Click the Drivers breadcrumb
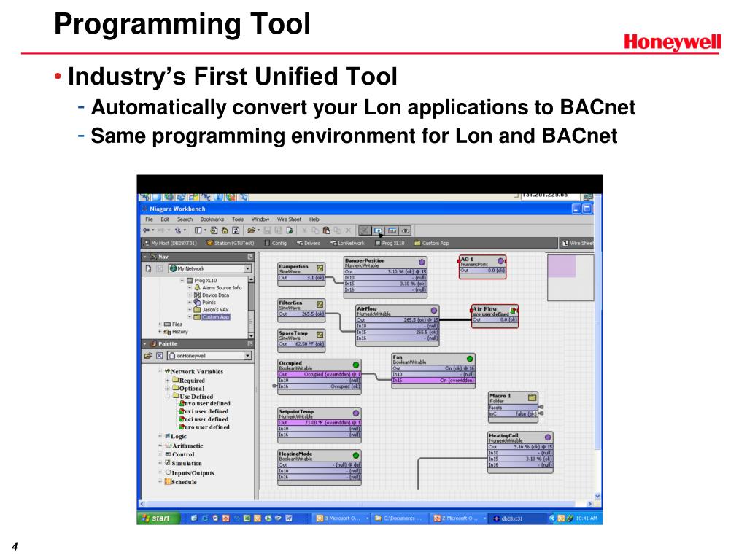 tap(309, 243)
